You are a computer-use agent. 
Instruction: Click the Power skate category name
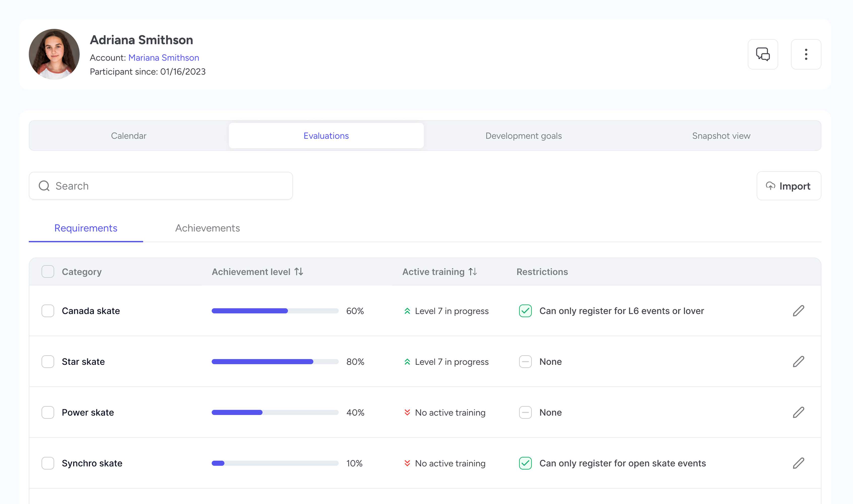(x=88, y=412)
